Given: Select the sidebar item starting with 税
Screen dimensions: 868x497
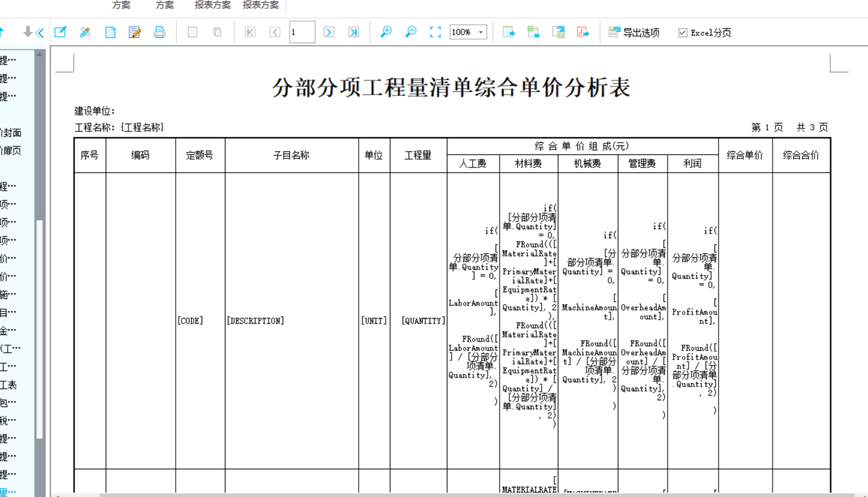Looking at the screenshot, I should [8, 420].
